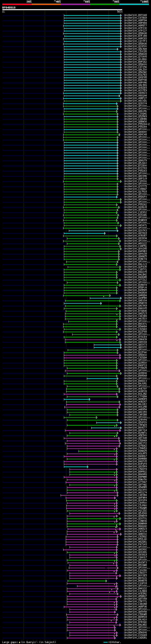Select the query name BP048918
151x644 pixels.
pos(9,8)
